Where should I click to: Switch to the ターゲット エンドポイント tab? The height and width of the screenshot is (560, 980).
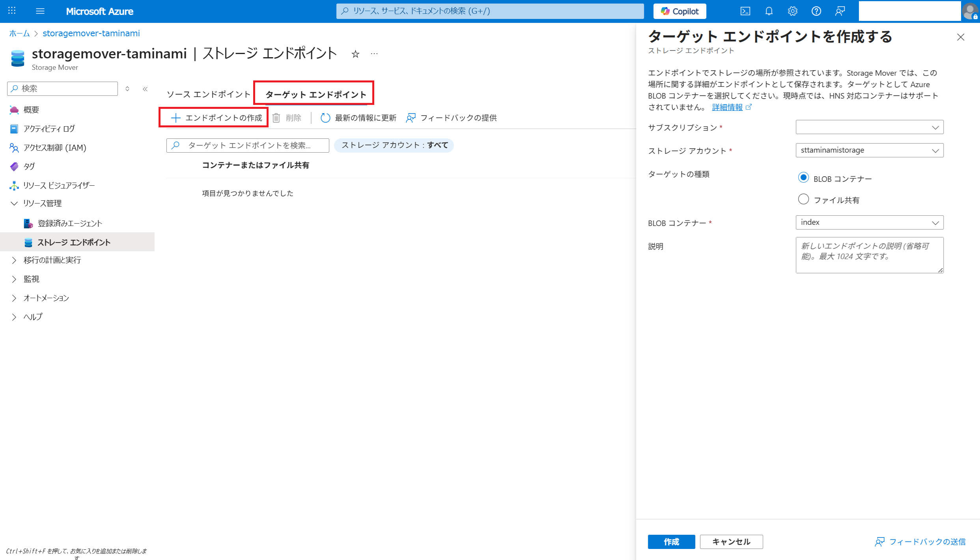pyautogui.click(x=315, y=94)
